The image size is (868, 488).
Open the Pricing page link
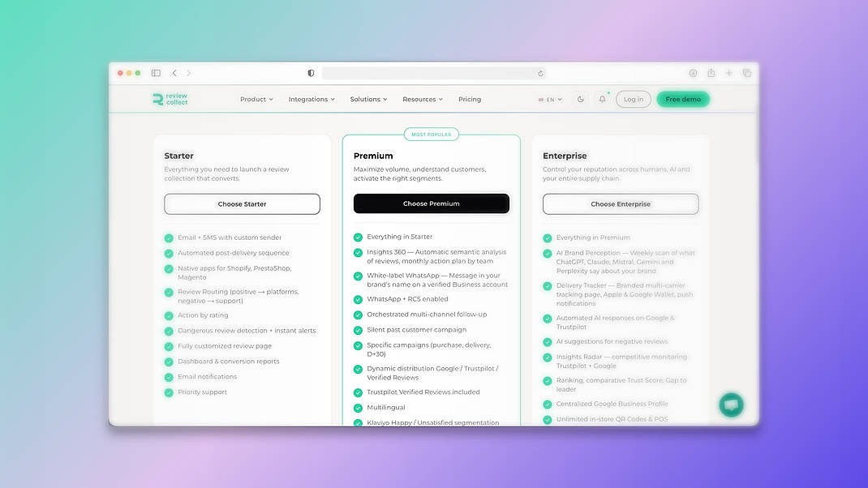pyautogui.click(x=470, y=100)
